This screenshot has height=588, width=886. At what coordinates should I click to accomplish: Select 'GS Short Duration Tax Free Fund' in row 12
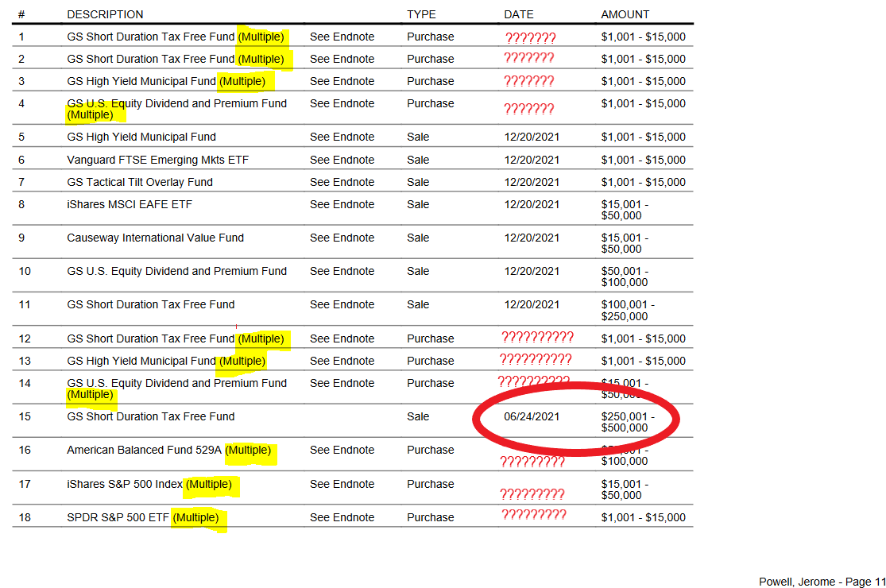point(150,338)
